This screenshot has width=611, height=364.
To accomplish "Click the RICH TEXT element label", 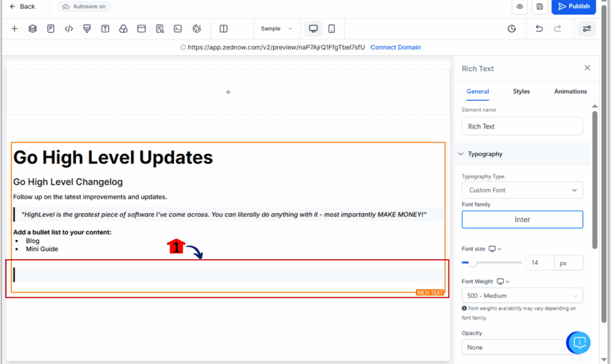I will coord(430,292).
